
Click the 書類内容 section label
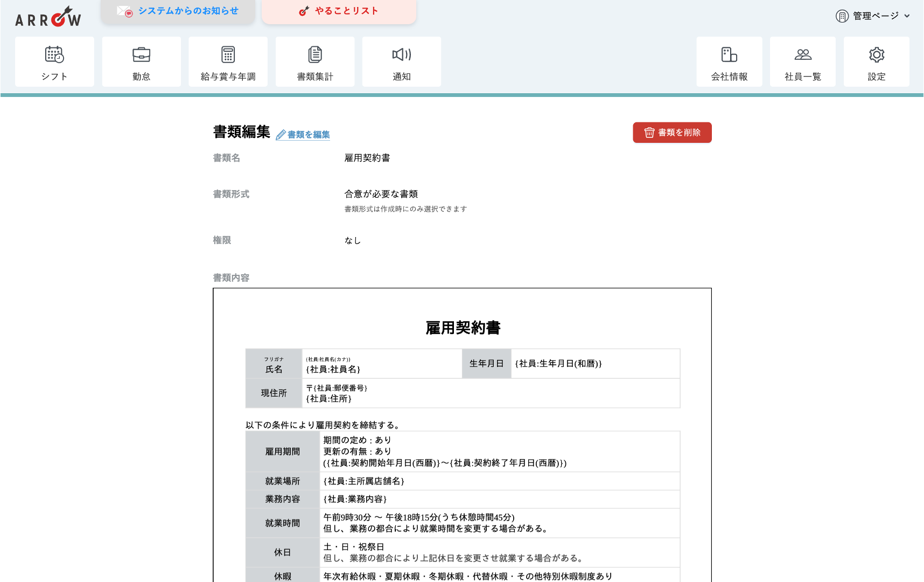[231, 278]
